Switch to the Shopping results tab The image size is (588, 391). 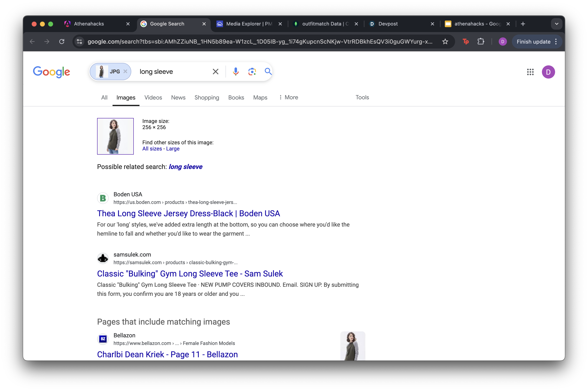point(207,97)
